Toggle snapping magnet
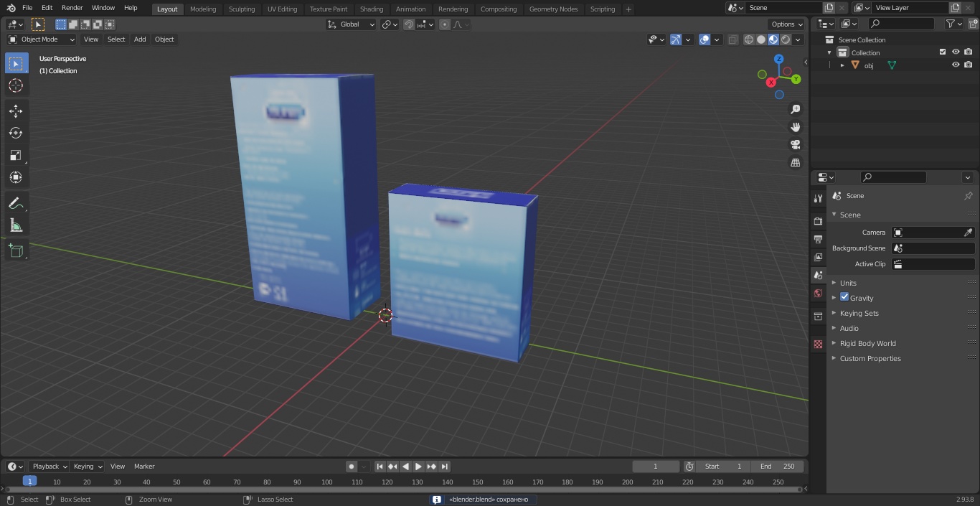 (x=409, y=24)
